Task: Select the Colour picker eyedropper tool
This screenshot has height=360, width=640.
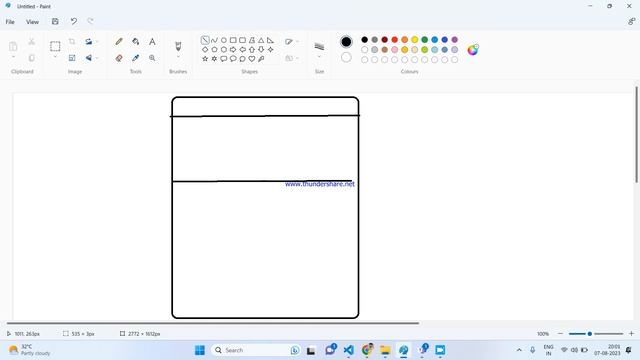Action: [x=136, y=58]
